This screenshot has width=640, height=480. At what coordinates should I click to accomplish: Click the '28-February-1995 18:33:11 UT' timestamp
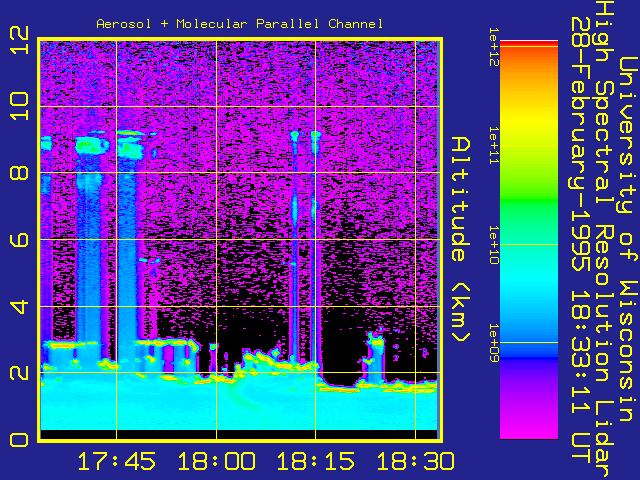click(x=581, y=240)
